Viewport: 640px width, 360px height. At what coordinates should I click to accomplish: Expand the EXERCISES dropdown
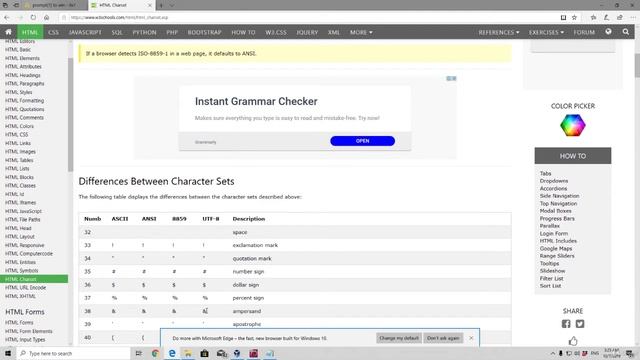point(546,32)
